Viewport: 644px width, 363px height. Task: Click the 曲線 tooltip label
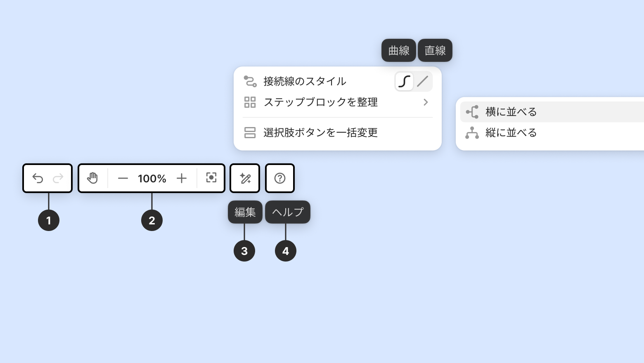pyautogui.click(x=399, y=50)
